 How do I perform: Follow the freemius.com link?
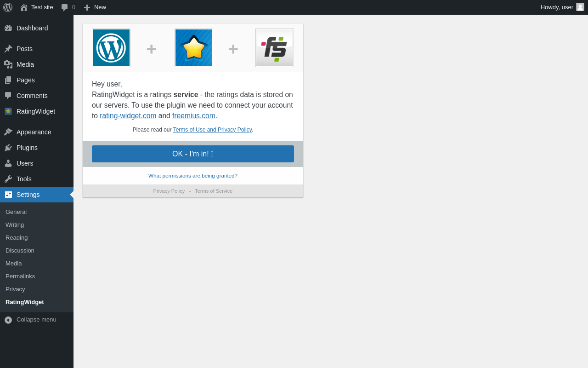(194, 116)
